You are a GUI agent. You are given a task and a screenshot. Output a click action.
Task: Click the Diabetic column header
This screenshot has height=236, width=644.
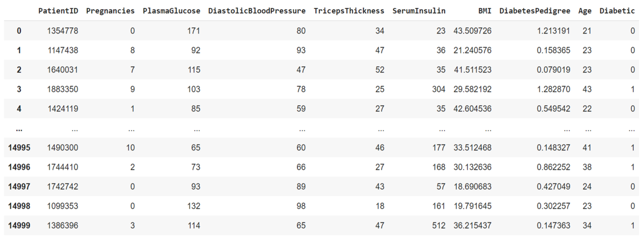point(617,11)
